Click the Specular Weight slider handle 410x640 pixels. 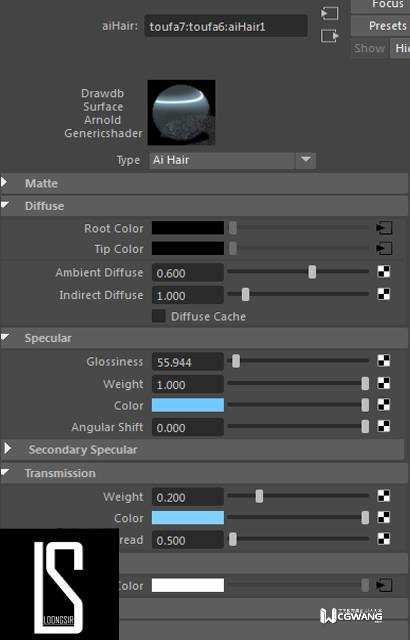[x=365, y=383]
